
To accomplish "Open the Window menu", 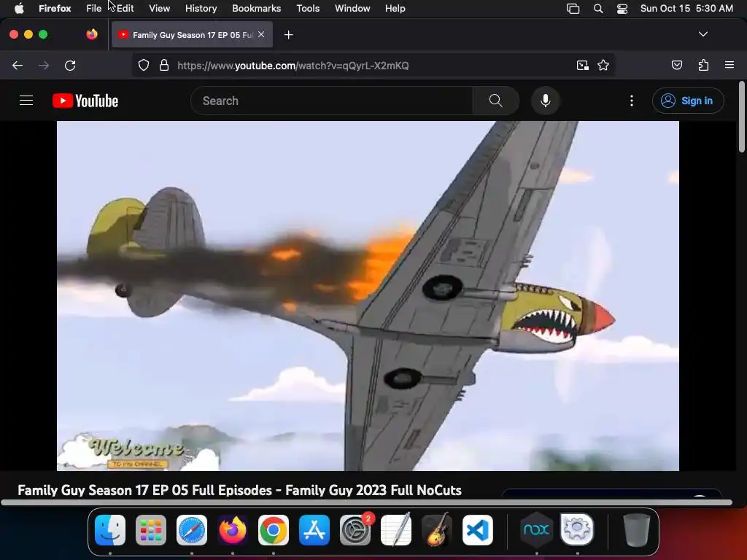I will click(352, 8).
